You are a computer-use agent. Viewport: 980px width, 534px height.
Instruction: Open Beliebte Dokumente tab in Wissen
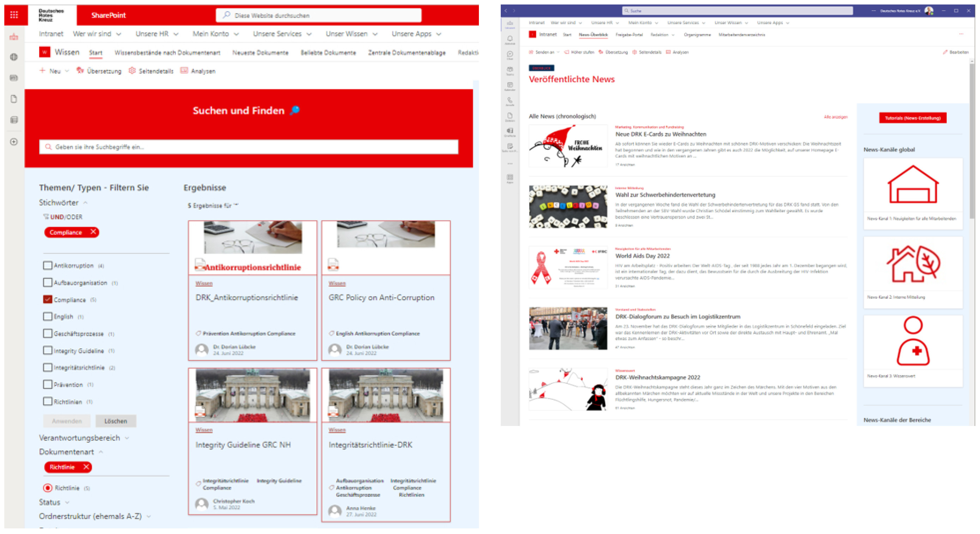tap(328, 53)
